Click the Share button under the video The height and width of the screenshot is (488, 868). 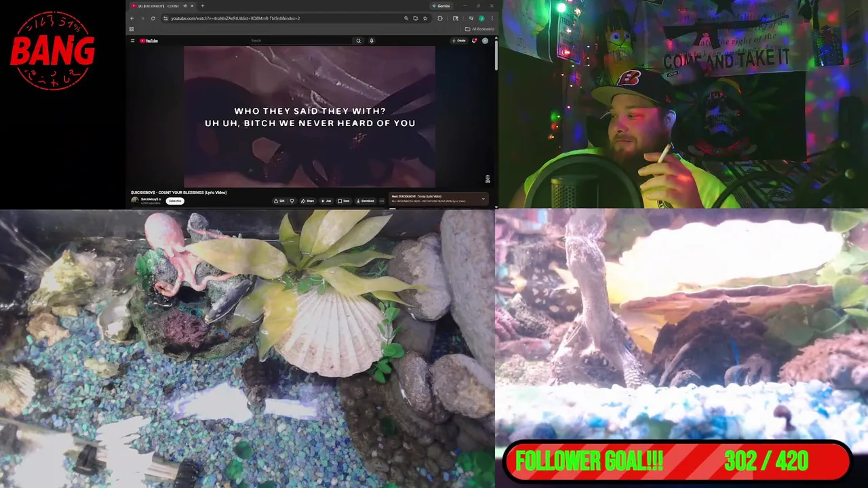tap(308, 201)
